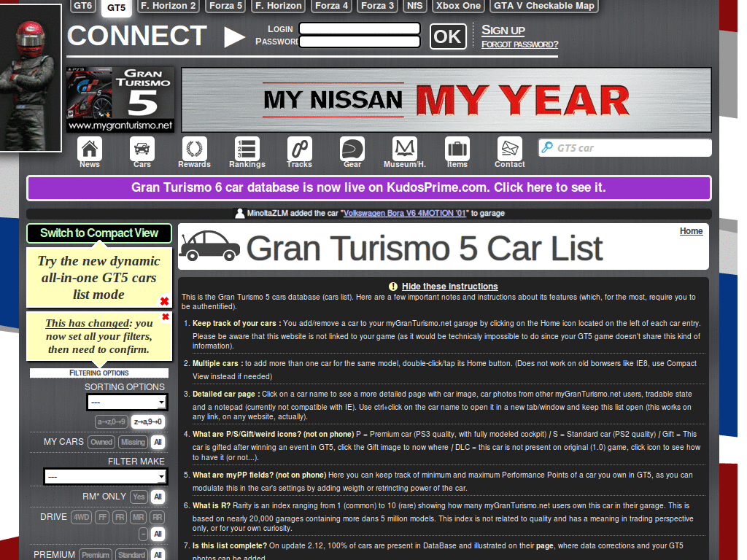Open the Rewards laurel icon

pyautogui.click(x=194, y=149)
